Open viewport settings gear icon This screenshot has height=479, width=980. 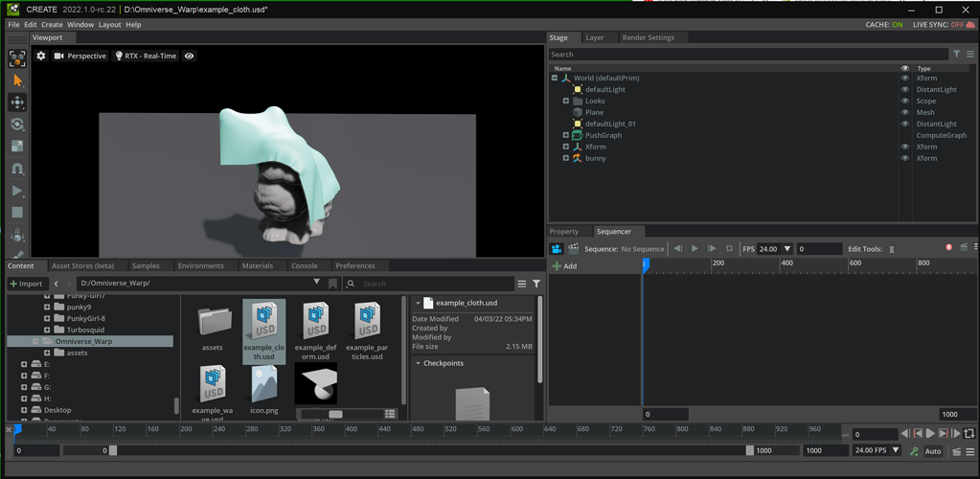(41, 57)
